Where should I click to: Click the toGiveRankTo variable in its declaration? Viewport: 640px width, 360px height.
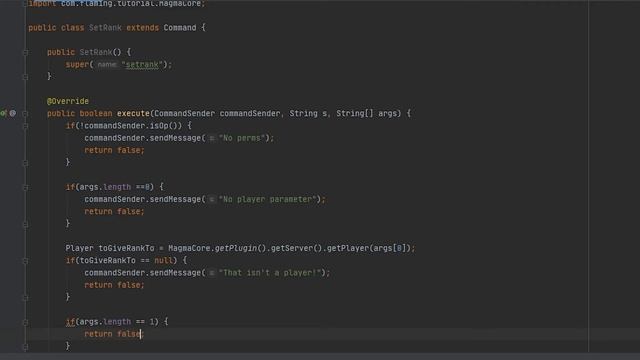point(127,248)
